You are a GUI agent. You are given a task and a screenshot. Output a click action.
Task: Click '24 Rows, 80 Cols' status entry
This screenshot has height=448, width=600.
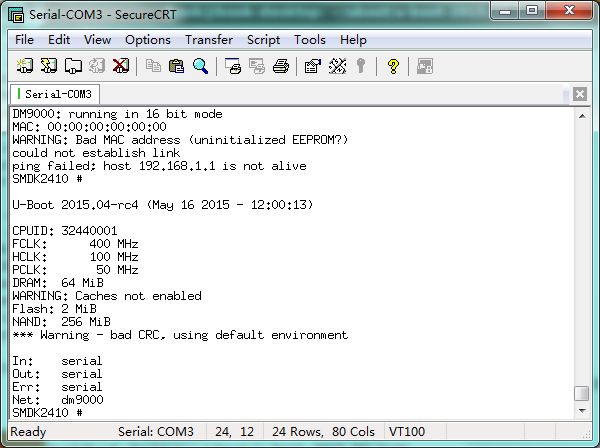[323, 432]
